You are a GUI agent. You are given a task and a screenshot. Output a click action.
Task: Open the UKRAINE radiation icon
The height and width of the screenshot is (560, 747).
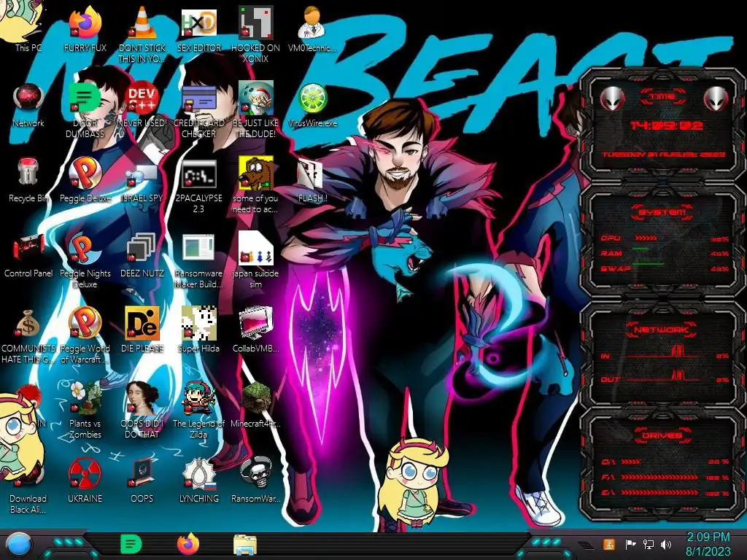coord(85,480)
